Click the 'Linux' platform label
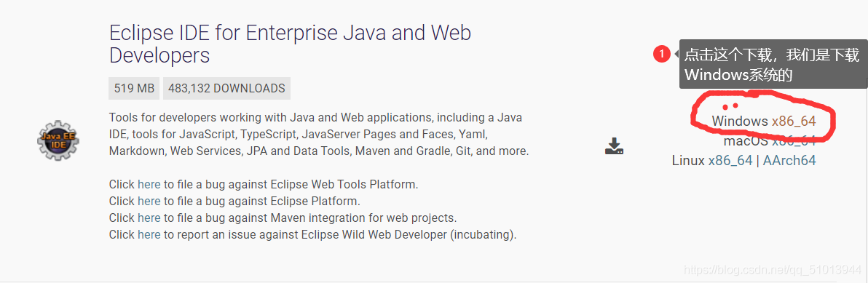The width and height of the screenshot is (868, 283). click(x=689, y=161)
